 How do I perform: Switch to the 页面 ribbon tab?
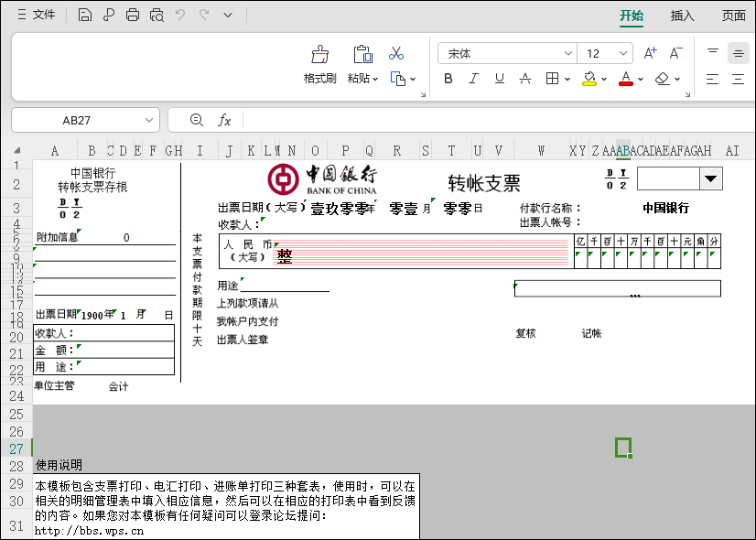pyautogui.click(x=733, y=16)
